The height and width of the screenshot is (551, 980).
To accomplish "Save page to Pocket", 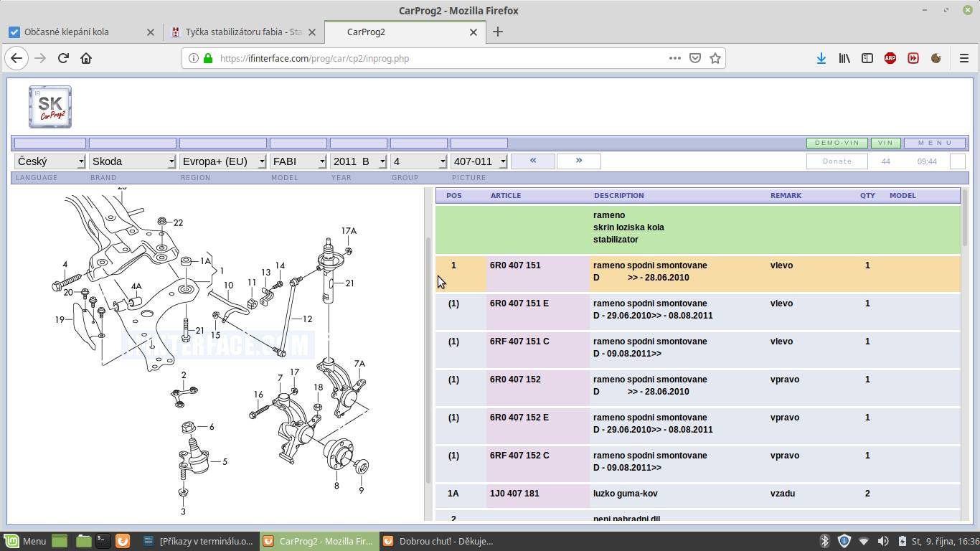I will click(x=694, y=58).
